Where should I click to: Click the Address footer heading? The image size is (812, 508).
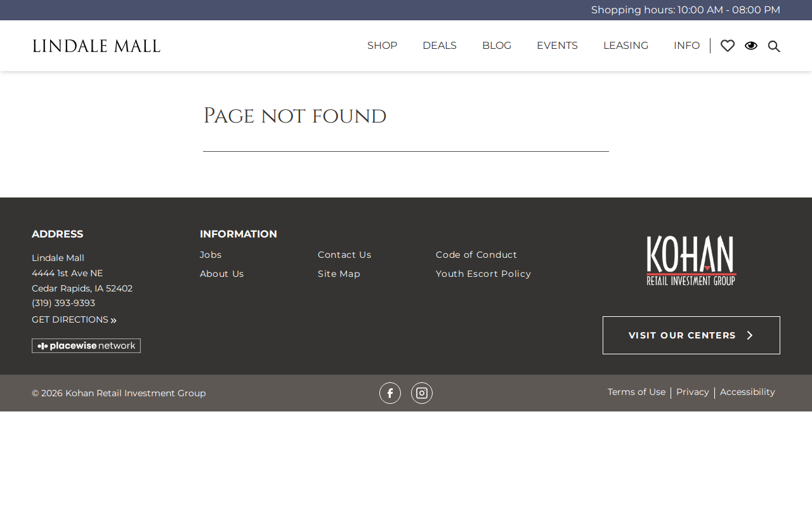[x=58, y=234]
